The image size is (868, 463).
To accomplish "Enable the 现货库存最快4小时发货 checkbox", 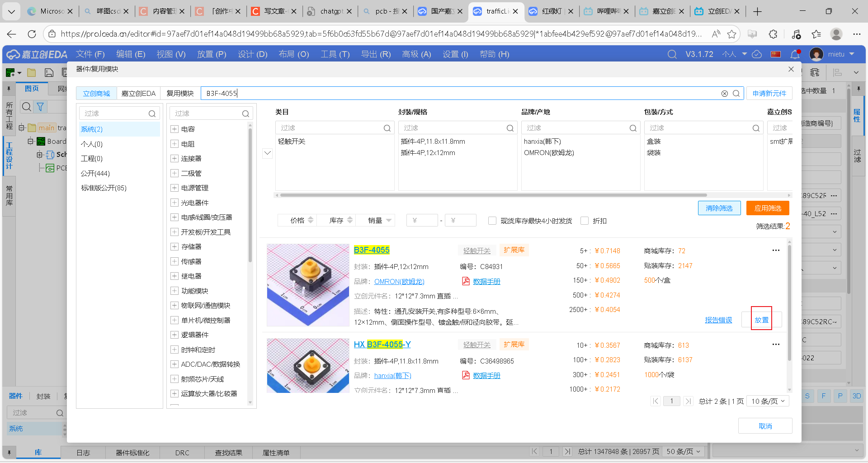I will 492,221.
